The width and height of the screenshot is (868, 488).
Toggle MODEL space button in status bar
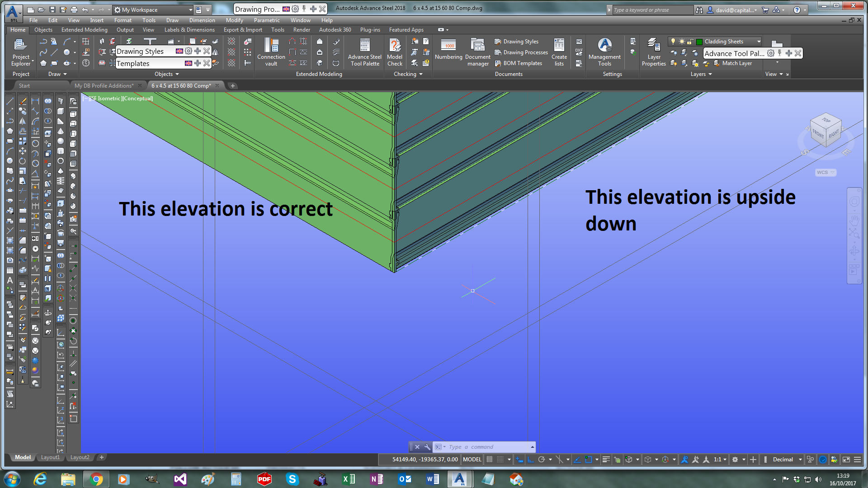coord(472,460)
